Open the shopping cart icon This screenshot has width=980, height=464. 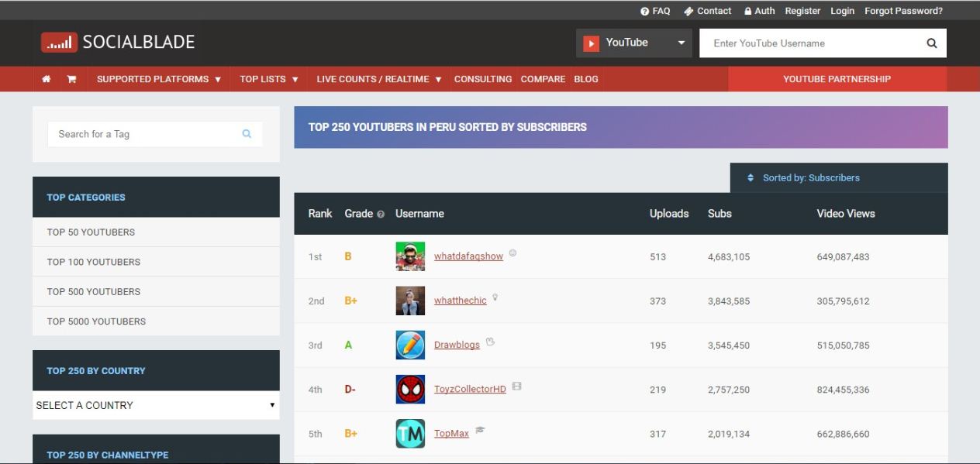click(71, 79)
